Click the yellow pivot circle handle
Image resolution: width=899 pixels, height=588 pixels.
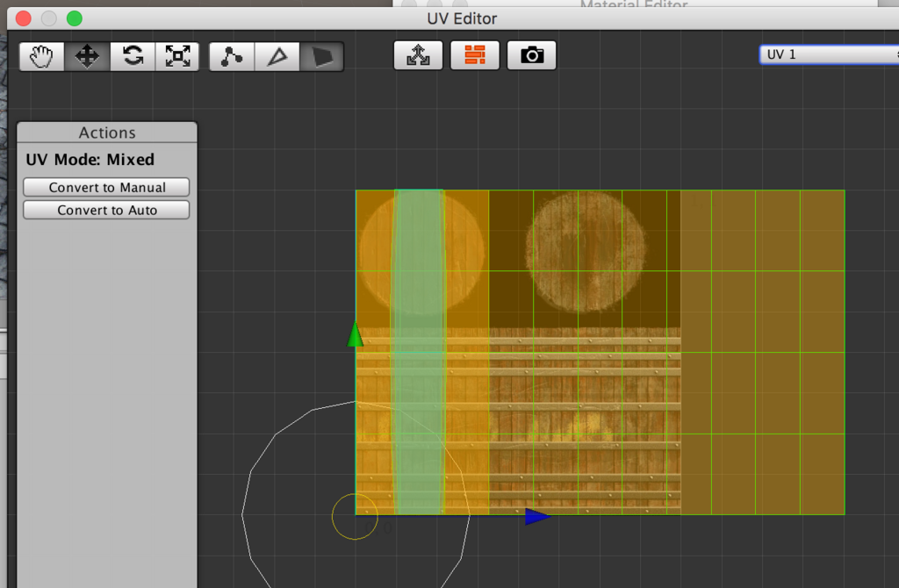pyautogui.click(x=355, y=516)
